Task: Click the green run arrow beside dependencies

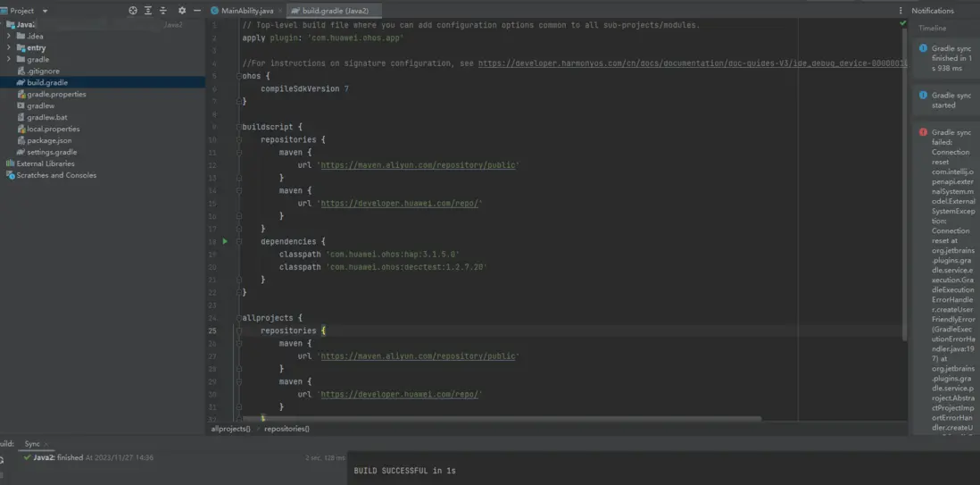Action: (225, 241)
